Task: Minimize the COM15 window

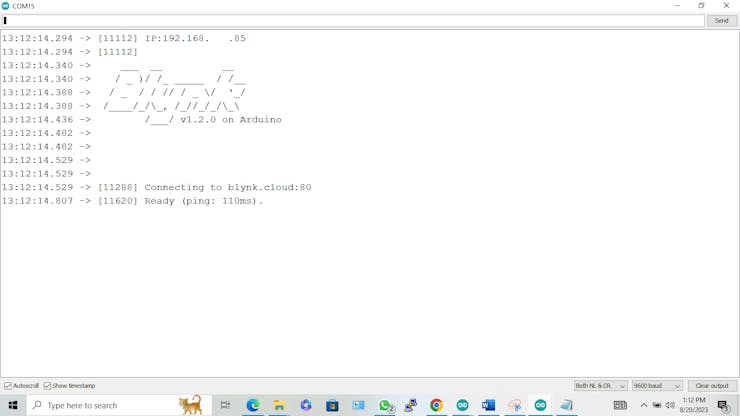Action: tap(677, 6)
